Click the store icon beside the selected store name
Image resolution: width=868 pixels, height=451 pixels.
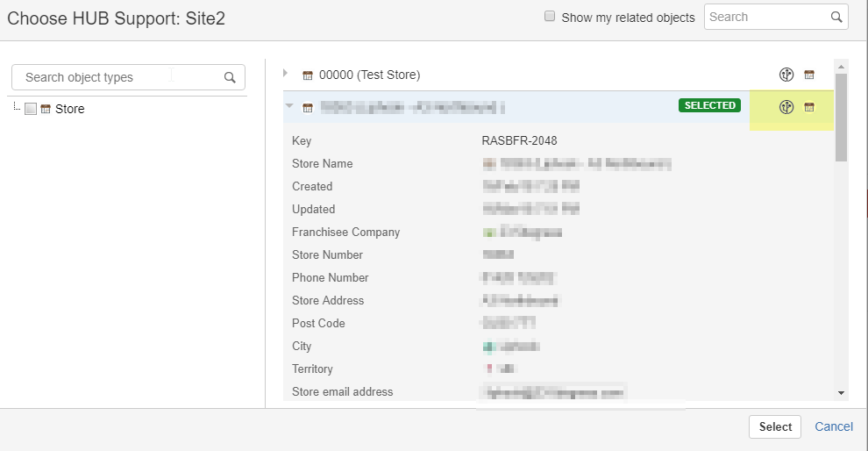(307, 108)
